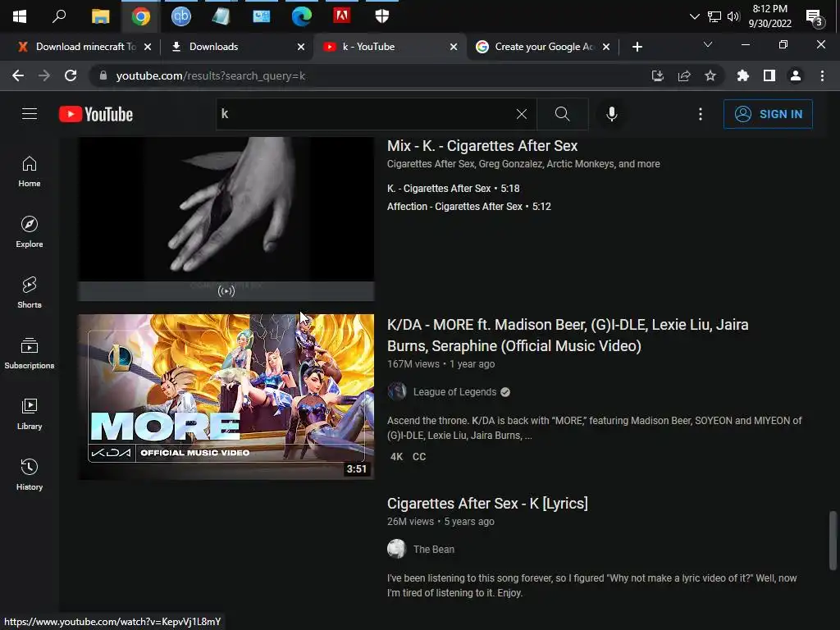Open The Bean channel name
This screenshot has height=630, width=840.
434,550
